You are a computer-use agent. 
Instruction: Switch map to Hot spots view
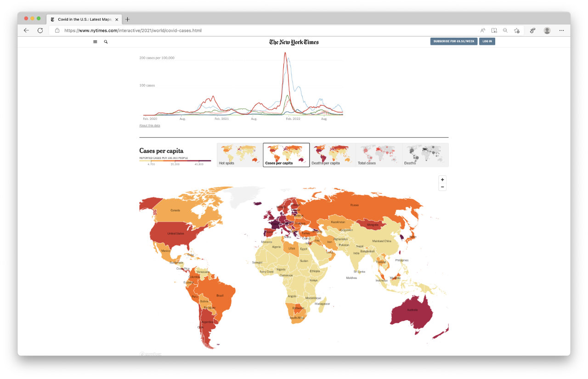(239, 155)
